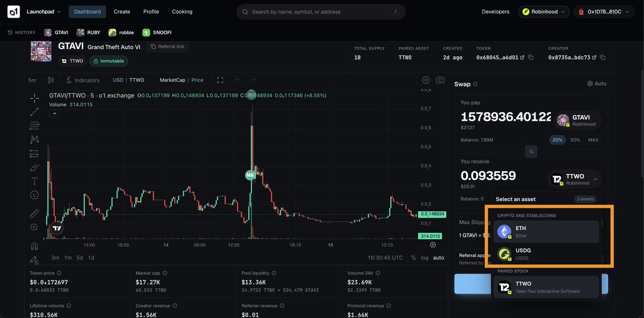Click the TradingView logo on chart
The height and width of the screenshot is (318, 644).
[x=57, y=228]
